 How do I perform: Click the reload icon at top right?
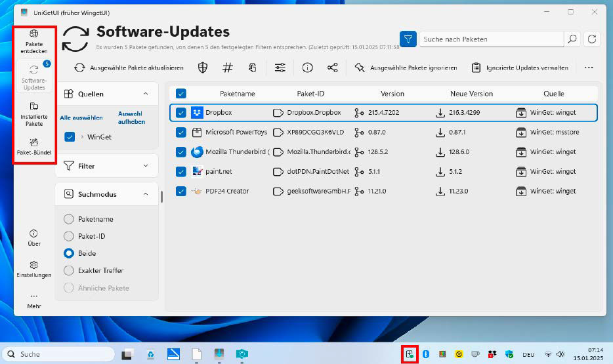[592, 39]
